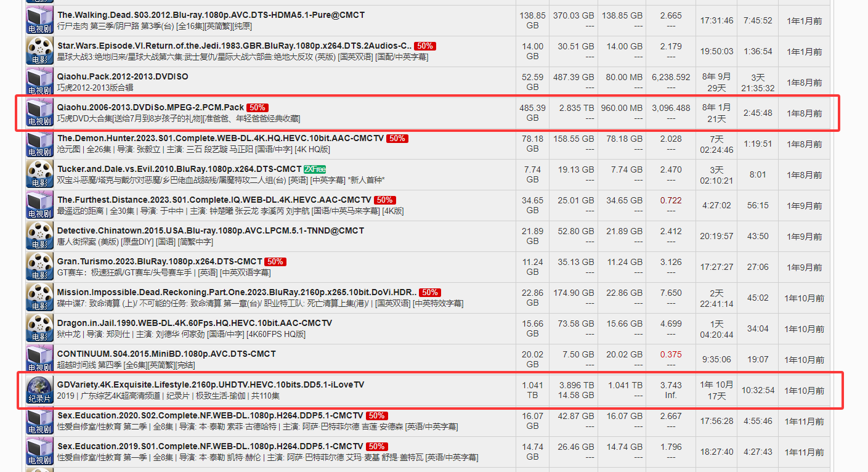Image resolution: width=868 pixels, height=472 pixels.
Task: Open Qiaohu.2006-2013.DVDiSo.MPEG-2.PCM.Pack torrent page
Action: (150, 108)
